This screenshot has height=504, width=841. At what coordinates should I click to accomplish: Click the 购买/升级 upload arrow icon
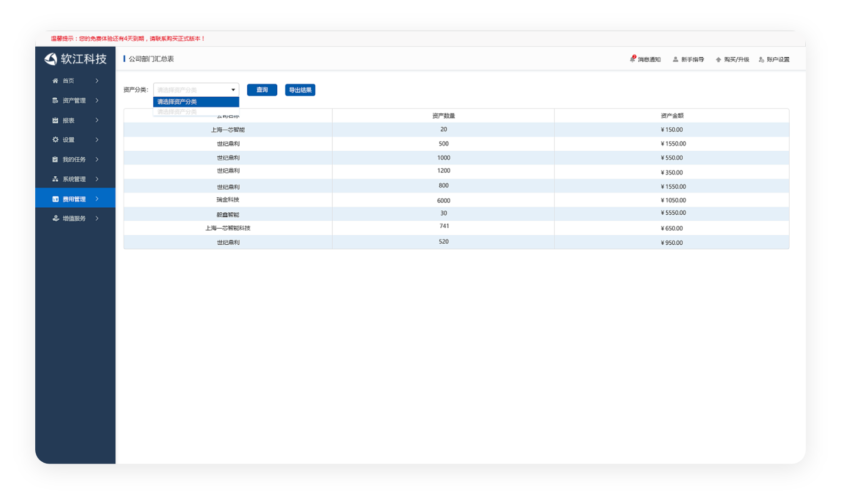click(x=718, y=59)
